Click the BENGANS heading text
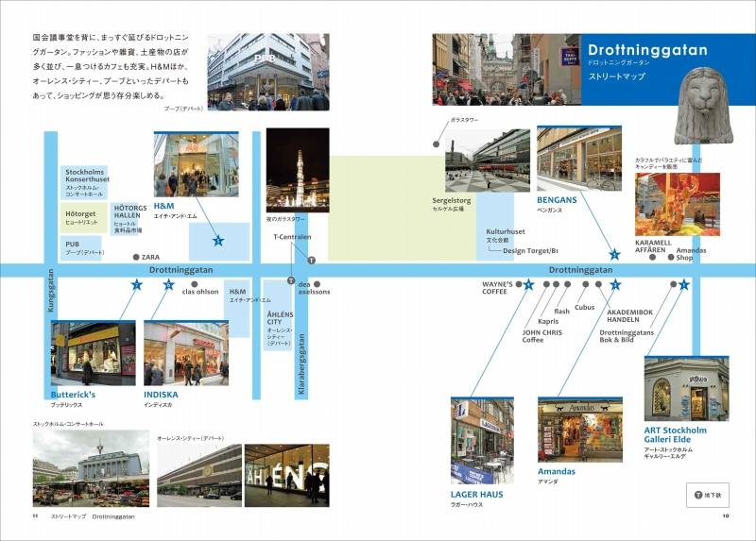This screenshot has height=541, width=756. (x=557, y=200)
